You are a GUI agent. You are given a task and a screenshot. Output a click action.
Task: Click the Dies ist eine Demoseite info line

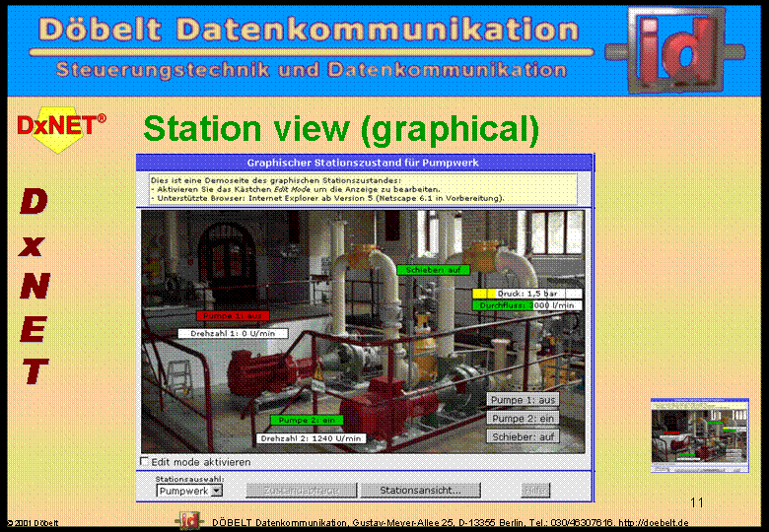[276, 180]
